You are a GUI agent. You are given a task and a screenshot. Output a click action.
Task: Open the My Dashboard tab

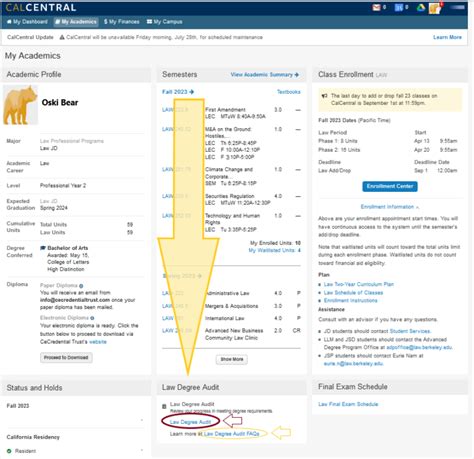coord(27,22)
